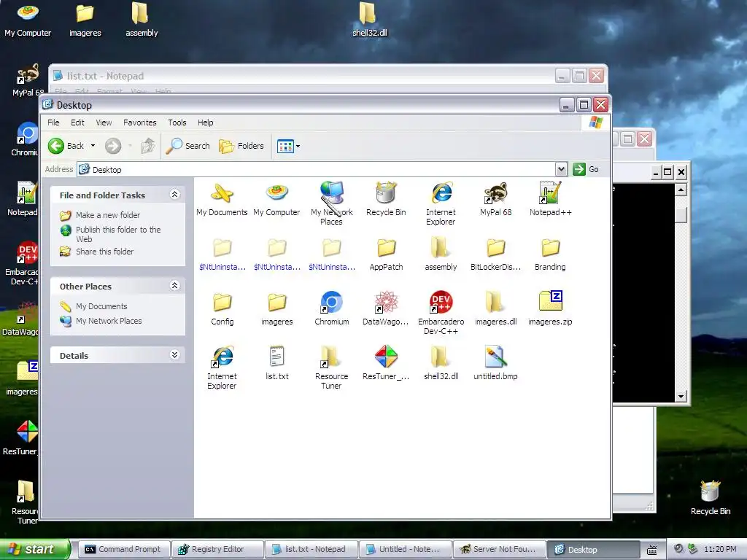This screenshot has width=747, height=560.
Task: Click the Up folder toolbar icon
Action: click(148, 146)
